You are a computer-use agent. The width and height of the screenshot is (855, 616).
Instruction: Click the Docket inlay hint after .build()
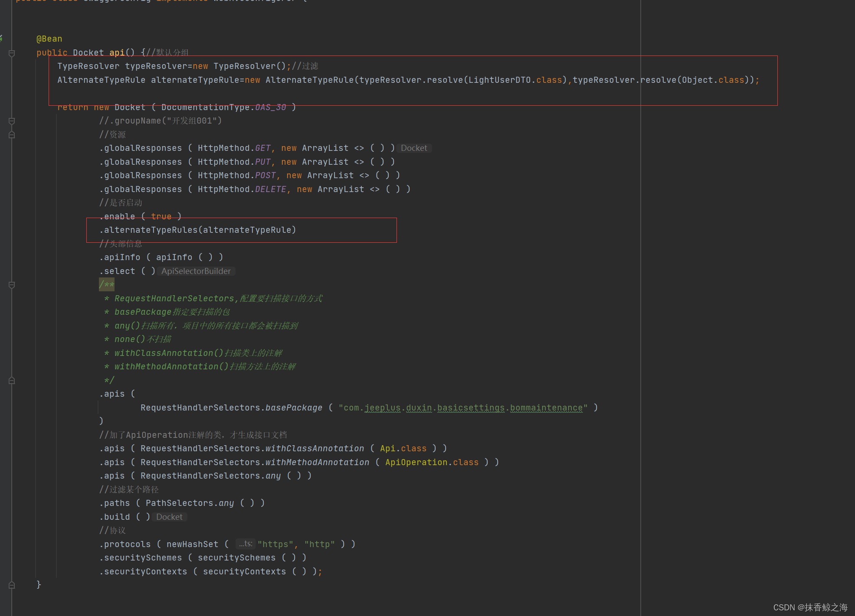coord(169,517)
